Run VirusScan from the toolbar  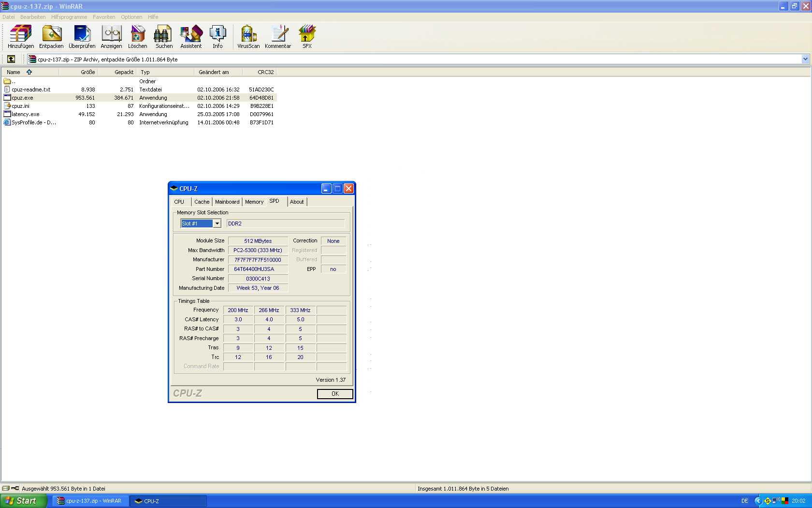tap(248, 37)
